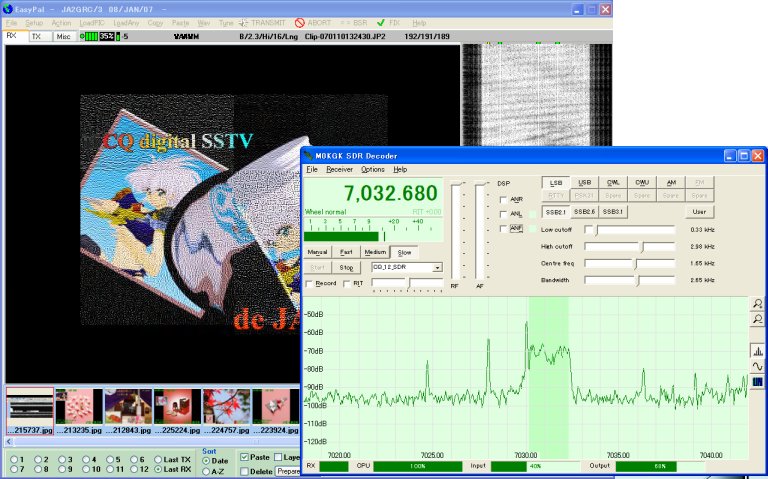Open the Prepare dropdown in EasyPal
This screenshot has width=768, height=479.
tap(288, 471)
